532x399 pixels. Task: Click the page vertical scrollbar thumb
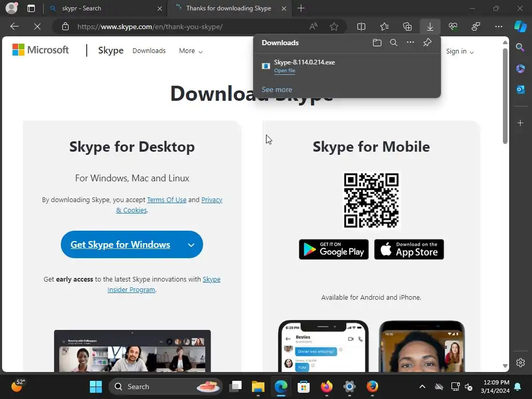click(505, 96)
